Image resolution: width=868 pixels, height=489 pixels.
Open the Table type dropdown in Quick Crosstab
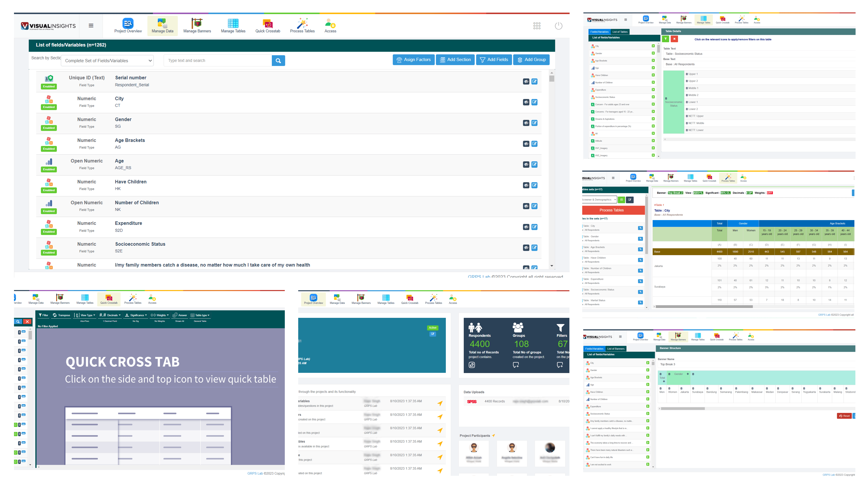point(200,315)
